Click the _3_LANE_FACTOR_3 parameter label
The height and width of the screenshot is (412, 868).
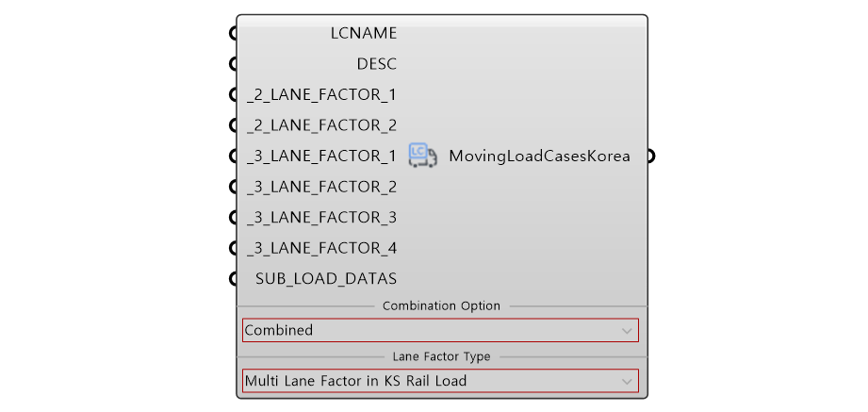[322, 218]
